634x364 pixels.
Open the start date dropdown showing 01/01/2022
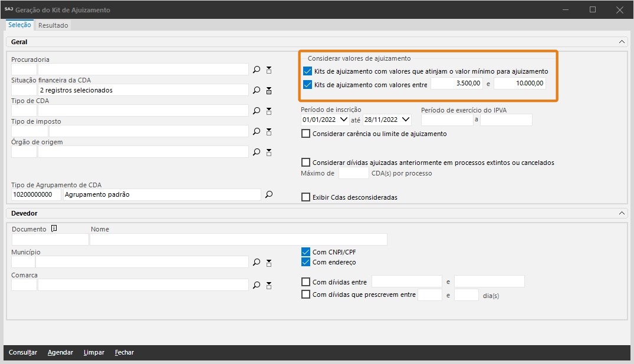click(x=344, y=120)
